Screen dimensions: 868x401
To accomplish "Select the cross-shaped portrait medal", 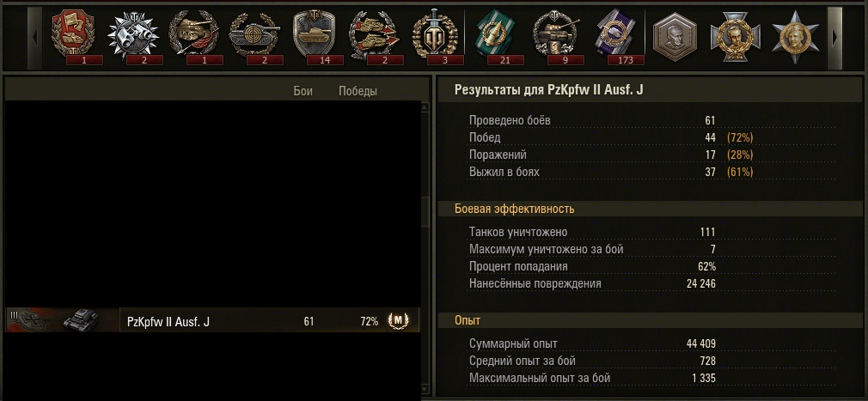I will (735, 37).
